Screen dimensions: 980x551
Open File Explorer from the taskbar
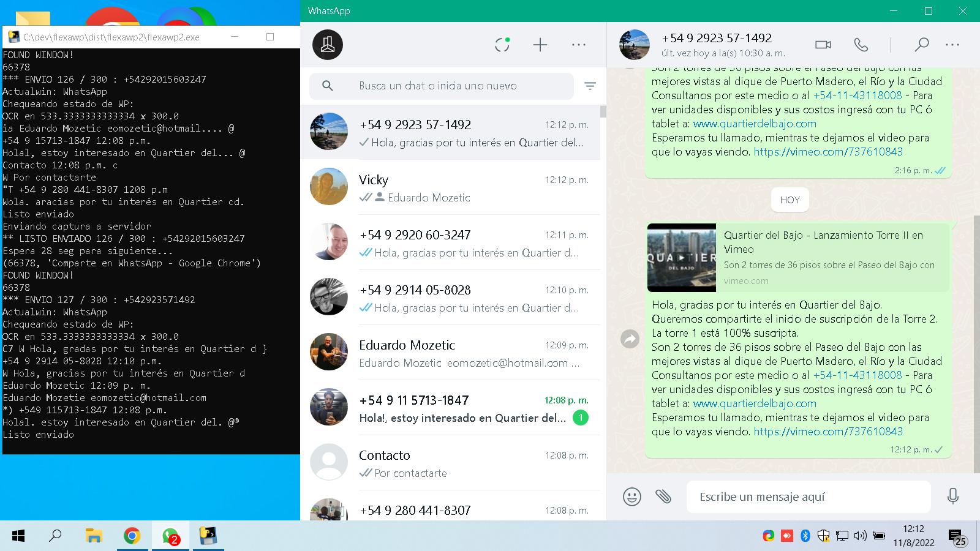click(93, 536)
